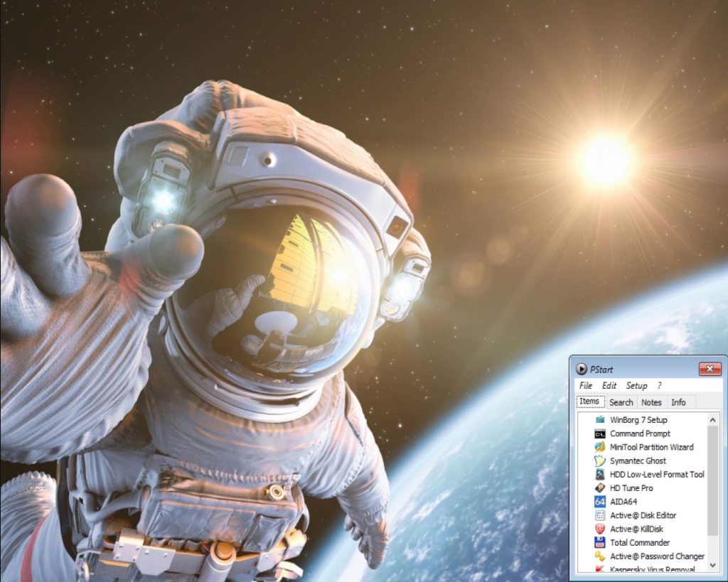
Task: Close the PStart window
Action: click(710, 369)
